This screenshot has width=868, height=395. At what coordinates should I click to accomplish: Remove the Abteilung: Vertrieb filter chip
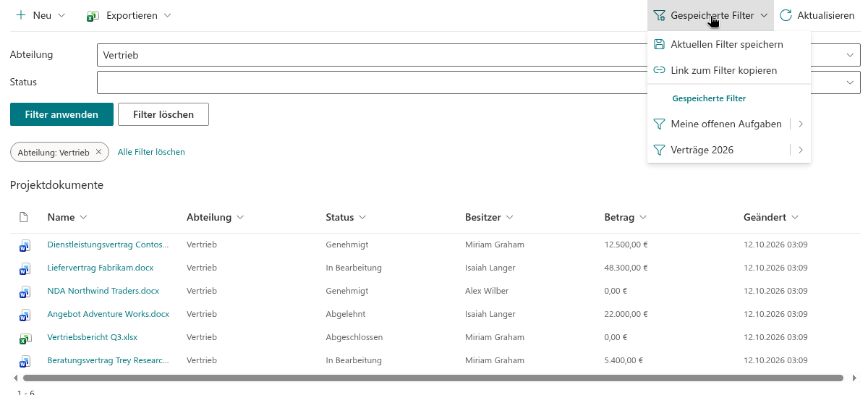tap(98, 152)
